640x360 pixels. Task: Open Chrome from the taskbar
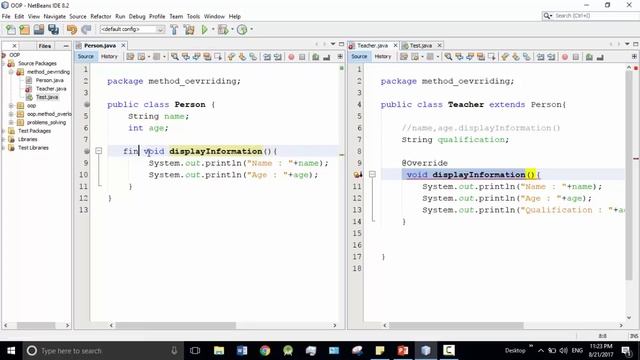[265, 351]
